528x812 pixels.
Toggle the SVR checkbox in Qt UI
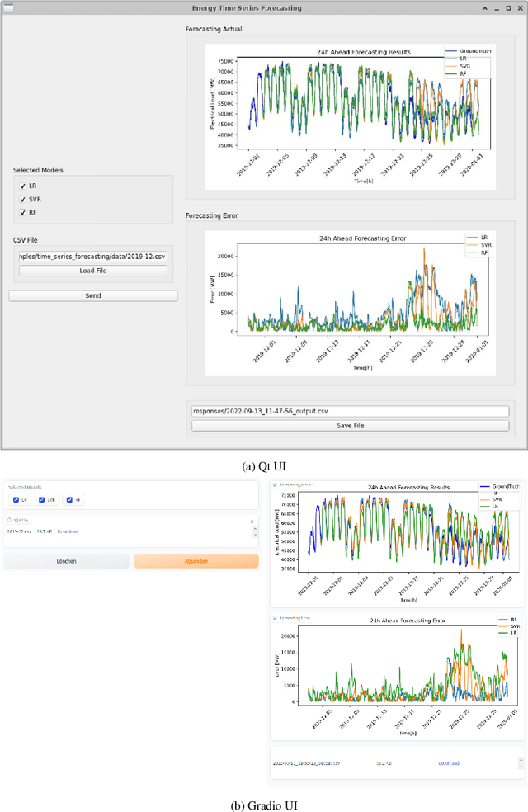point(22,200)
